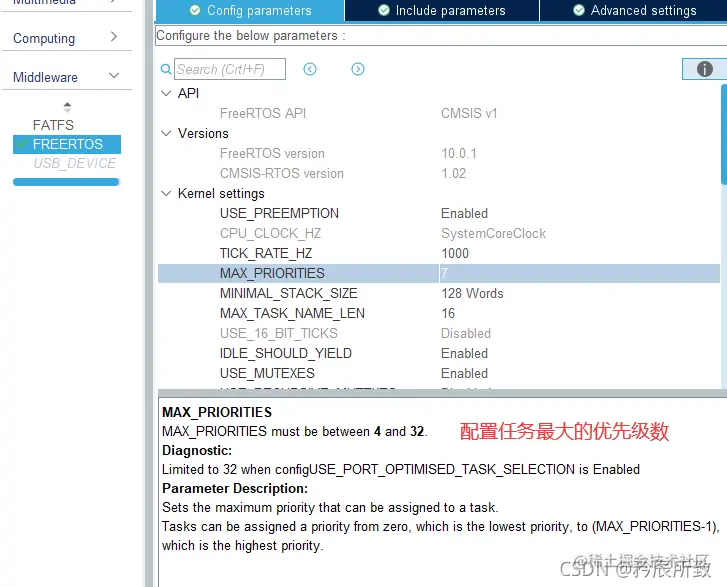Screen dimensions: 727x587
Task: Select the USE_MUTEXES parameter
Action: pyautogui.click(x=267, y=373)
